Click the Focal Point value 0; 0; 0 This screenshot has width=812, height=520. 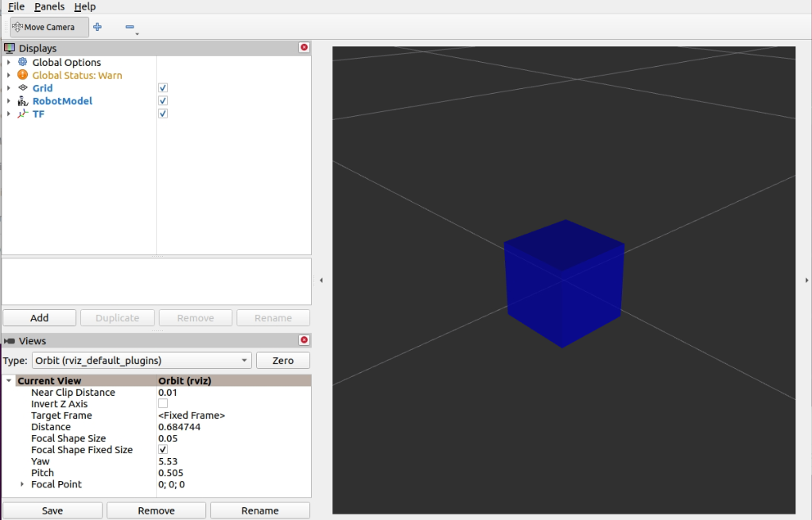172,484
